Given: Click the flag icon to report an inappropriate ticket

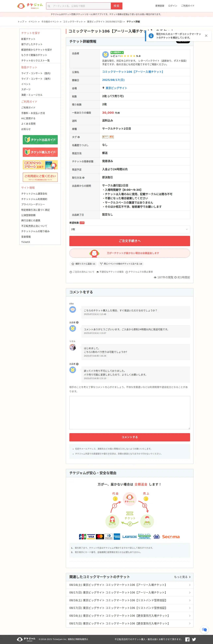Looking at the screenshot, I should pyautogui.click(x=97, y=272).
